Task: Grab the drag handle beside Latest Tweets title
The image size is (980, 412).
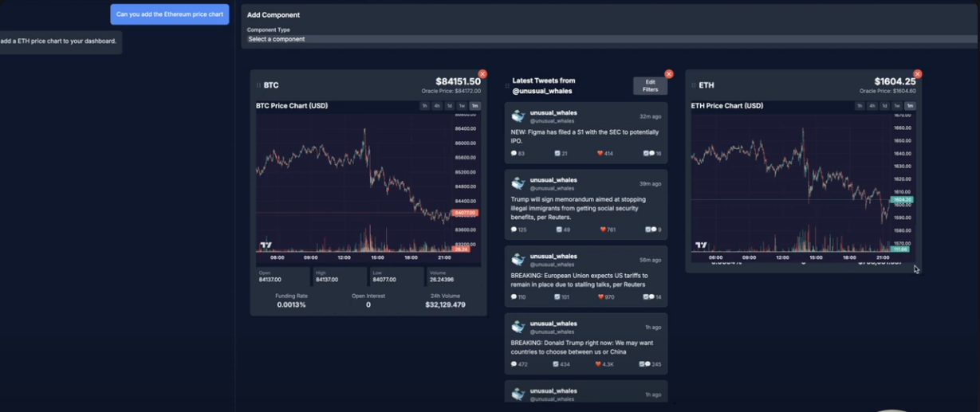Action: tap(507, 85)
